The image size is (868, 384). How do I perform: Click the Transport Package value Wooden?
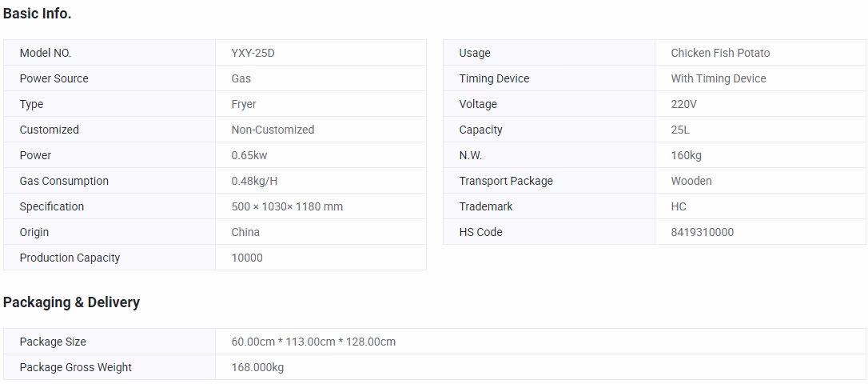tap(691, 181)
